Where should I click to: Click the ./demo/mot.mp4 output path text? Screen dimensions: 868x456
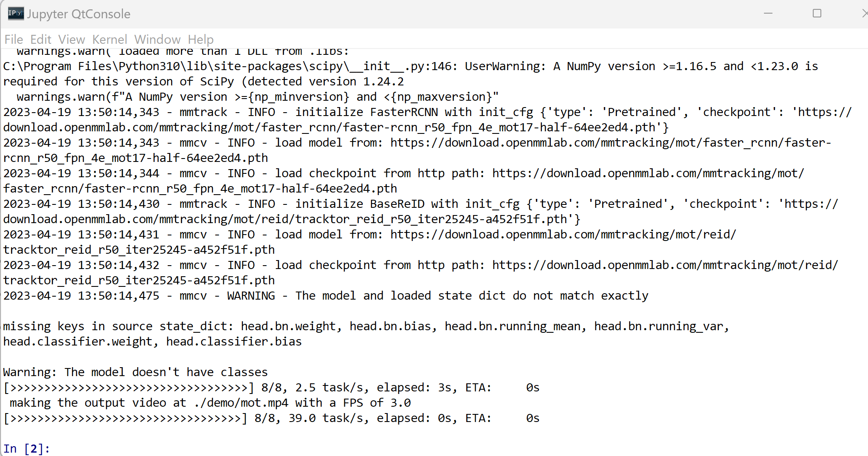(241, 403)
